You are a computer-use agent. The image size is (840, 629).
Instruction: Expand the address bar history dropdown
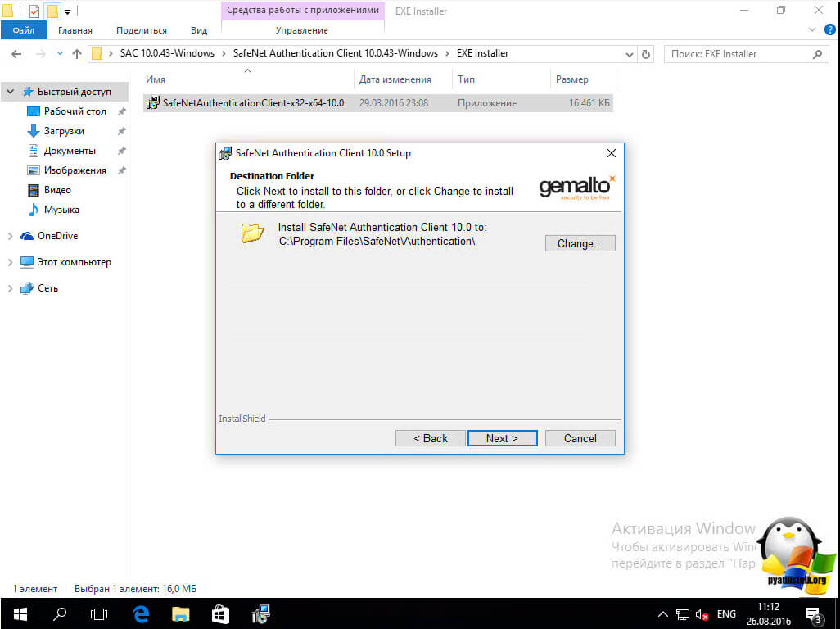[x=629, y=54]
